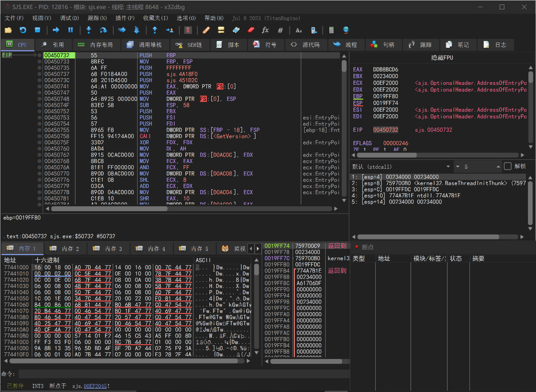Click the sjs.00EF2045 address link
536x392 pixels.
(95, 386)
